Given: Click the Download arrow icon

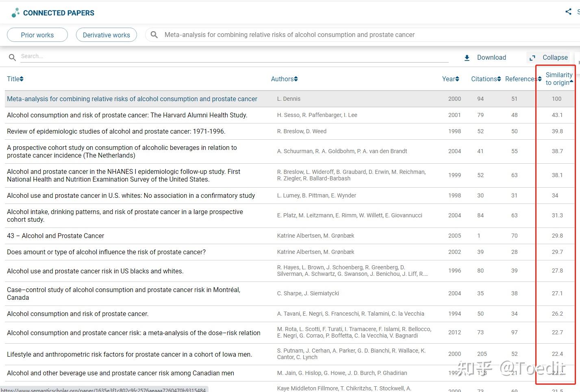Looking at the screenshot, I should point(467,58).
